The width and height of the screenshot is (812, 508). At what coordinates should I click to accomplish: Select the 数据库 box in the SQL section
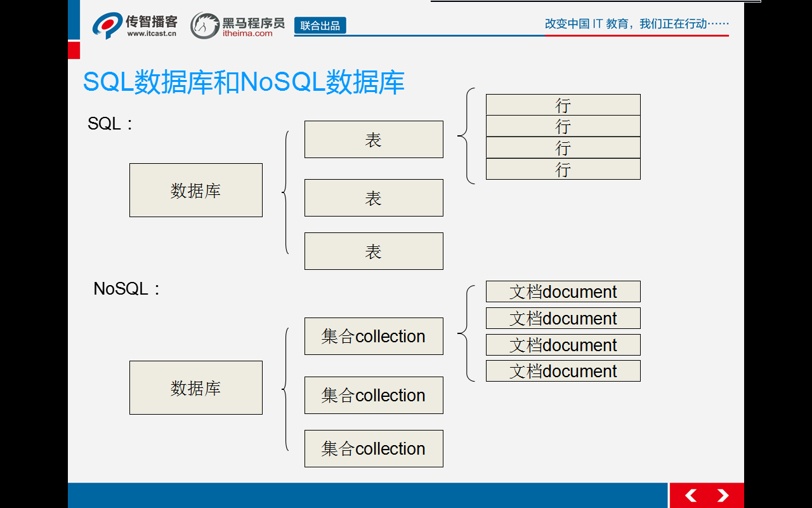tap(196, 190)
